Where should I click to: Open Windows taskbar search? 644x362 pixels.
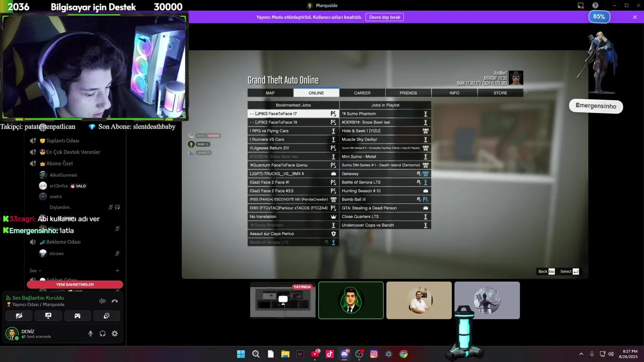click(256, 354)
